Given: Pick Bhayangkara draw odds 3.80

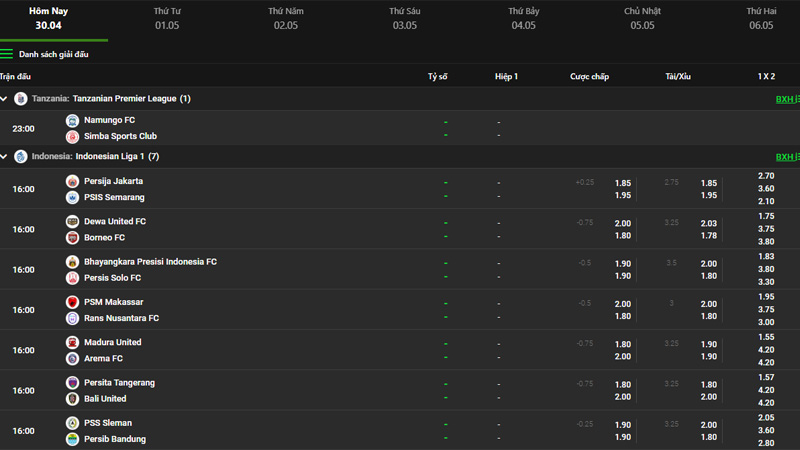Looking at the screenshot, I should [x=766, y=269].
